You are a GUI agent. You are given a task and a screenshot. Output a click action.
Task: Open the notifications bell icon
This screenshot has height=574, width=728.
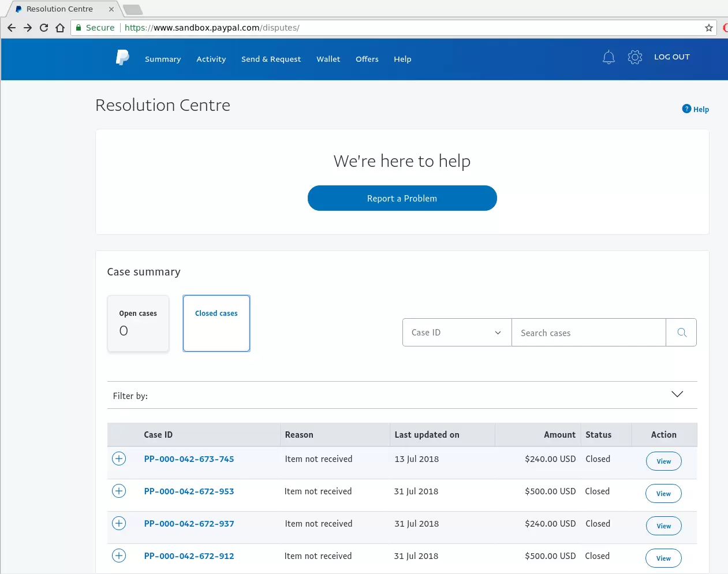pyautogui.click(x=608, y=57)
